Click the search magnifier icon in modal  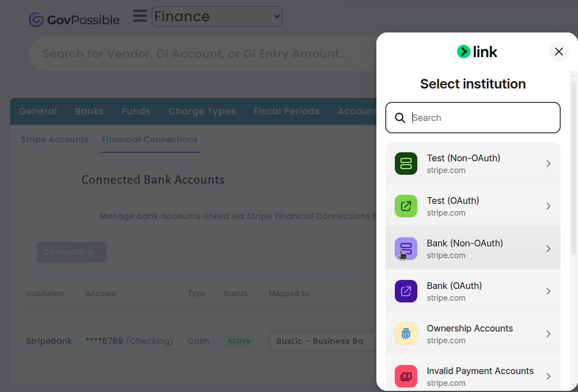[400, 118]
